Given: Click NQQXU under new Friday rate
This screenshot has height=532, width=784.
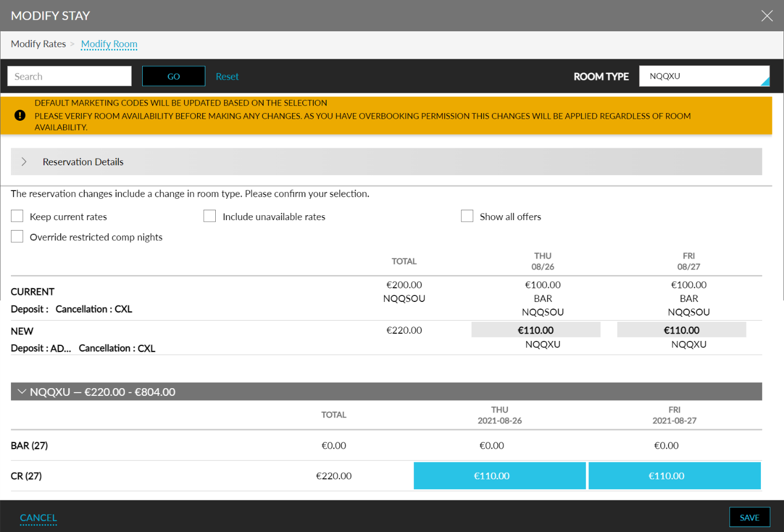Looking at the screenshot, I should tap(689, 344).
